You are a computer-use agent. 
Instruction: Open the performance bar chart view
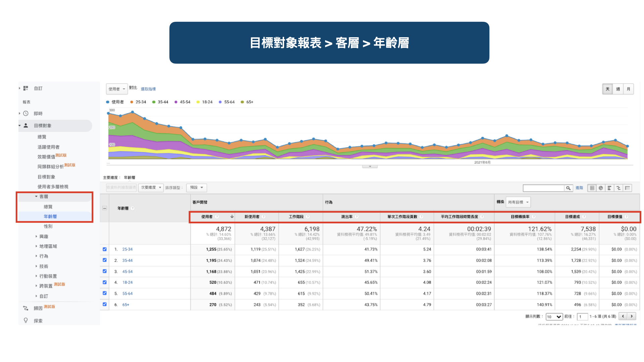click(610, 188)
